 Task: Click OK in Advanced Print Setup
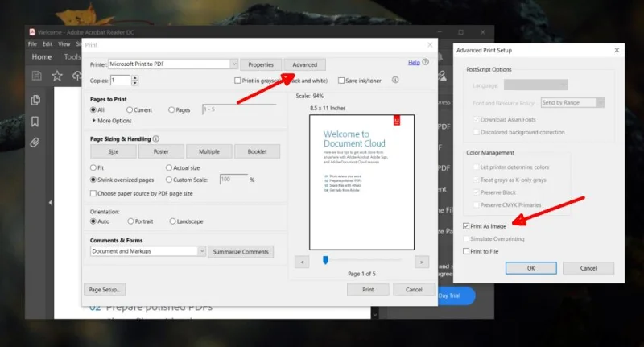(531, 268)
